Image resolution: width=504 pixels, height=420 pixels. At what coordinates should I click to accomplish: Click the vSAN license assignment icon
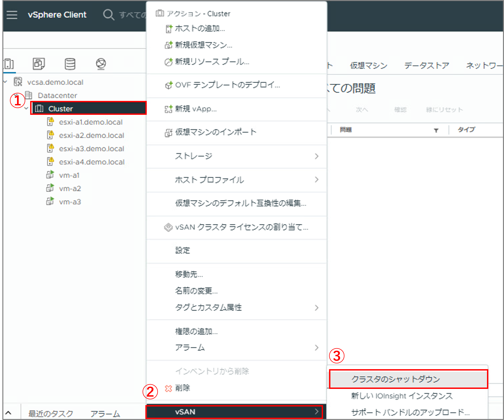(168, 227)
